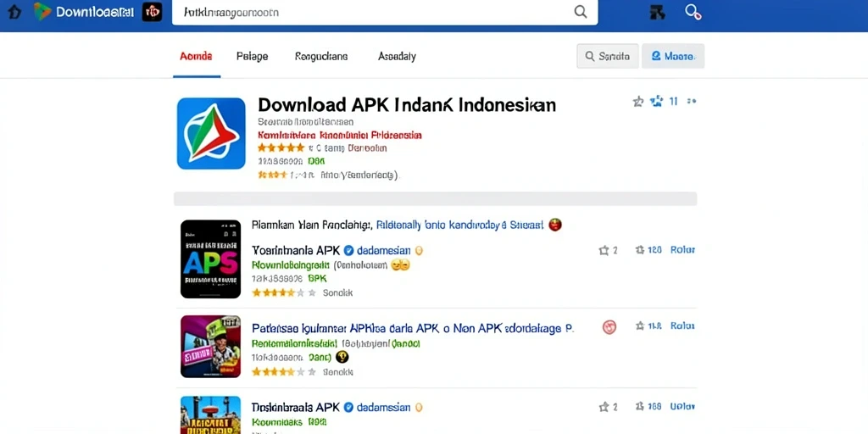Click the laughing emoji in Yoarinmanla row
The height and width of the screenshot is (434, 868).
[x=400, y=265]
